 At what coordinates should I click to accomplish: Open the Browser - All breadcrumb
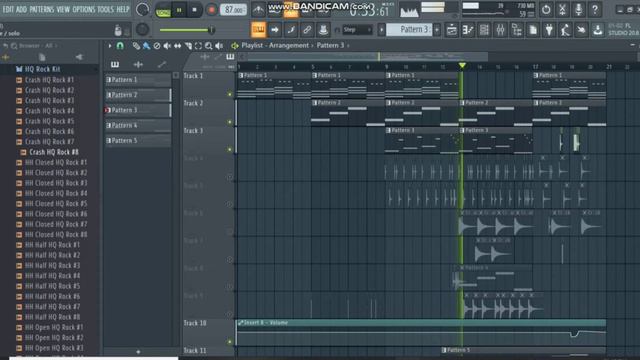36,46
